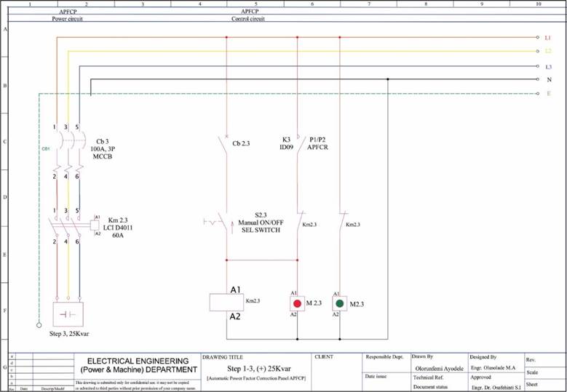Screen dimensions: 567x392
Task: Click the red M 2.3 indicator lamp
Action: [298, 303]
